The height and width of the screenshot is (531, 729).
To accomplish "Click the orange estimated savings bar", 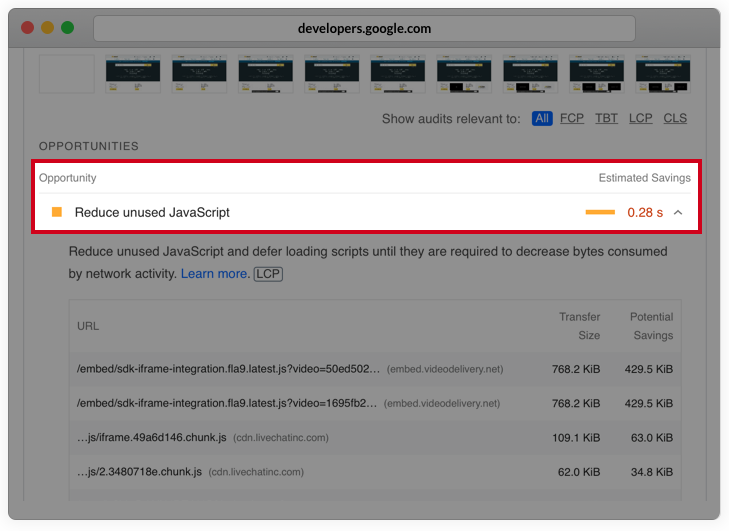I will pyautogui.click(x=600, y=212).
